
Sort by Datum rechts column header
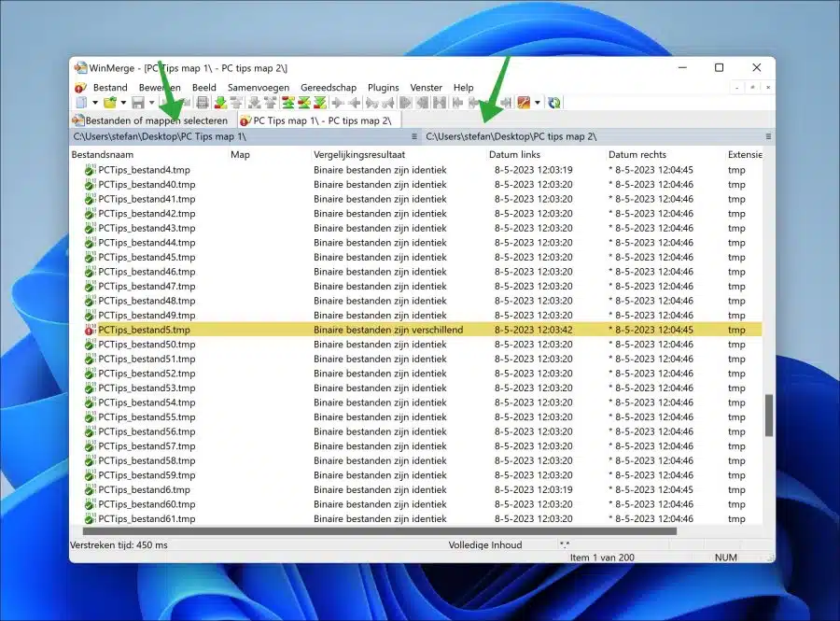click(665, 154)
